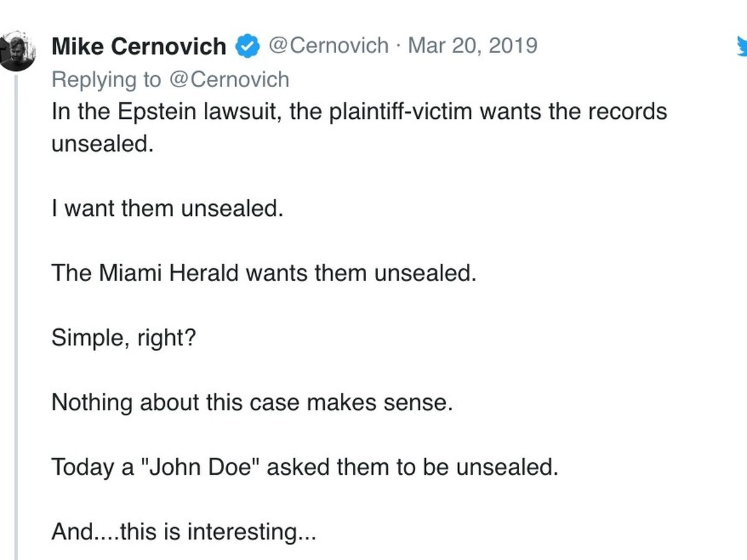Click the 'Simple, right?' line

(123, 338)
